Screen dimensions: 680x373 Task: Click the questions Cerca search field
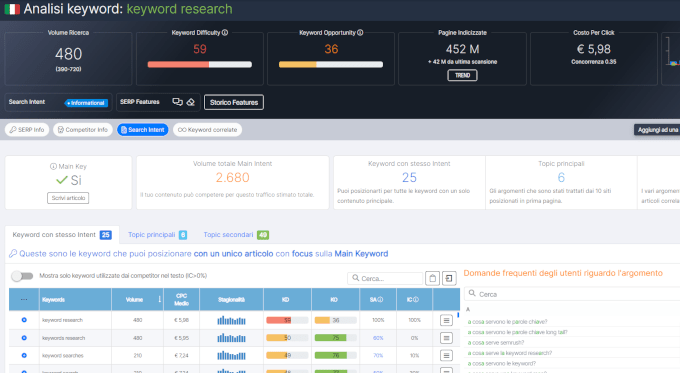pos(572,294)
